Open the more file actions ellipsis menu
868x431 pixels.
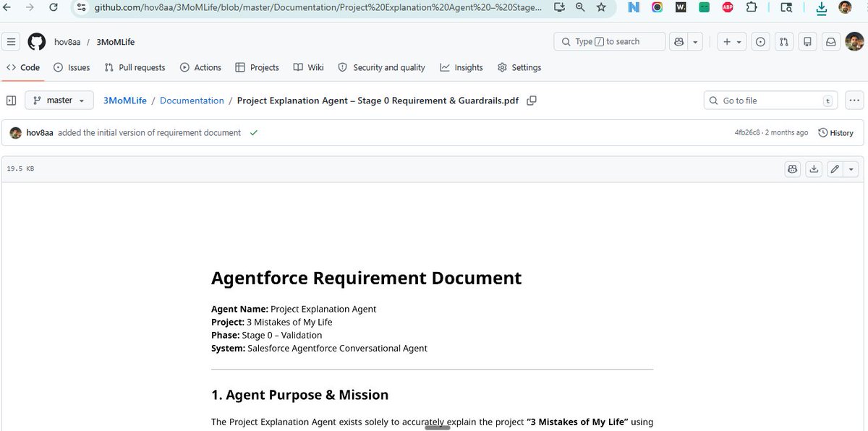[x=855, y=101]
